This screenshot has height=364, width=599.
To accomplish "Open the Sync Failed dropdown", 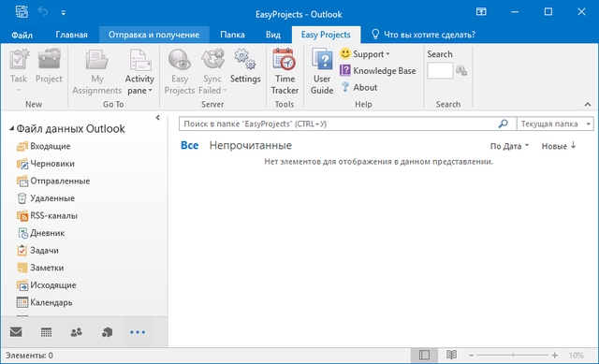I will 212,72.
